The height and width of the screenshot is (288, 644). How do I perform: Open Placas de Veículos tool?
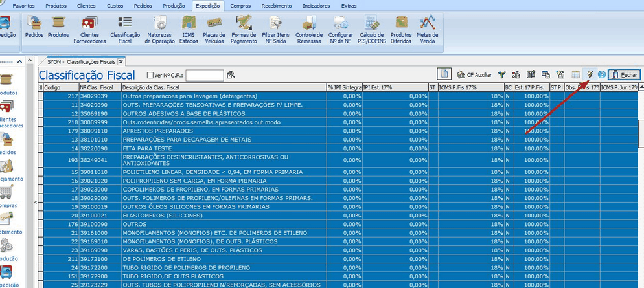(214, 29)
